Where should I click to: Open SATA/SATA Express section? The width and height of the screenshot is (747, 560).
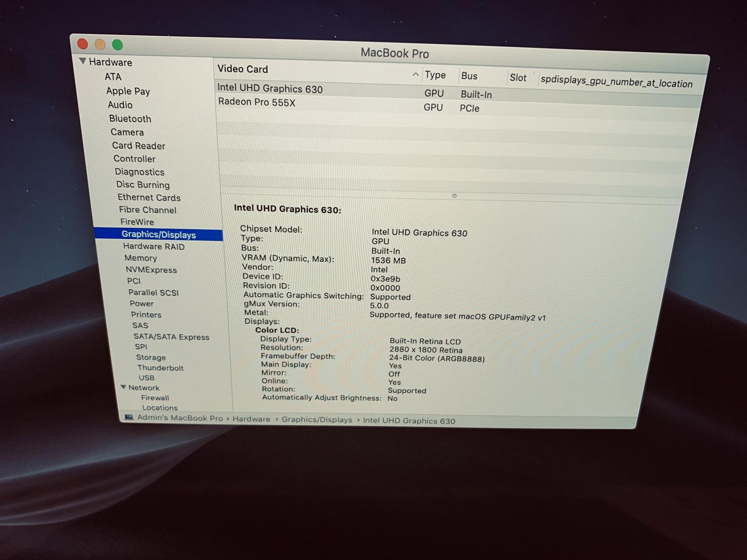172,337
